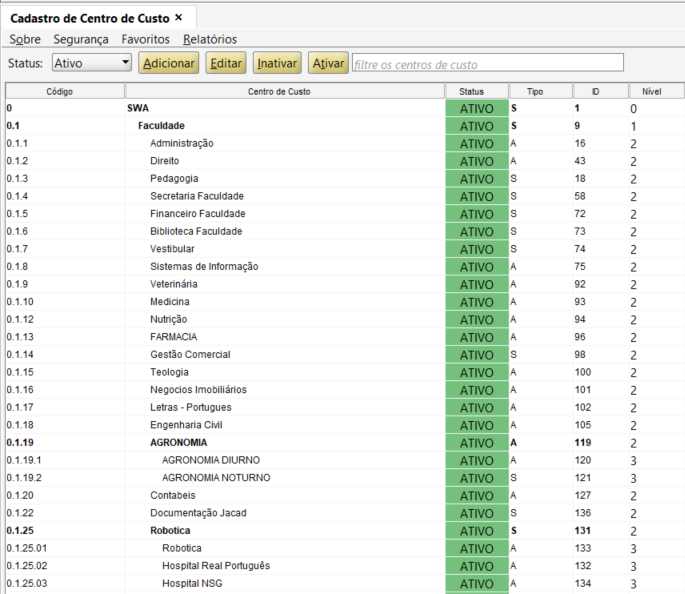Select the Nutrição row
The image size is (685, 594).
pos(345,319)
